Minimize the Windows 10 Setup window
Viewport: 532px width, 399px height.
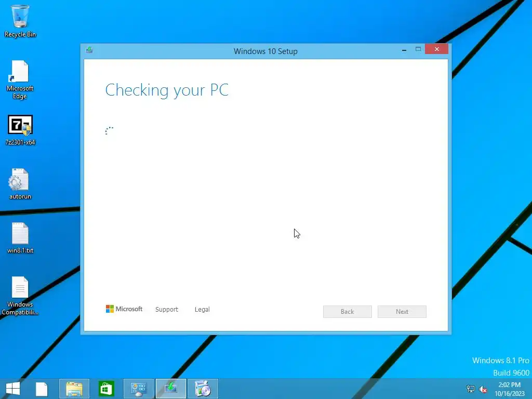404,49
